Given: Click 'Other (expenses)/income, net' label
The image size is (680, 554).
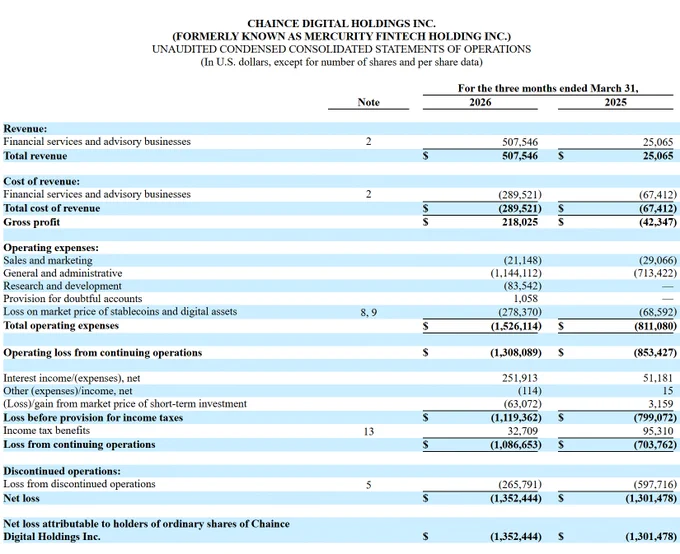Looking at the screenshot, I should 68,391.
